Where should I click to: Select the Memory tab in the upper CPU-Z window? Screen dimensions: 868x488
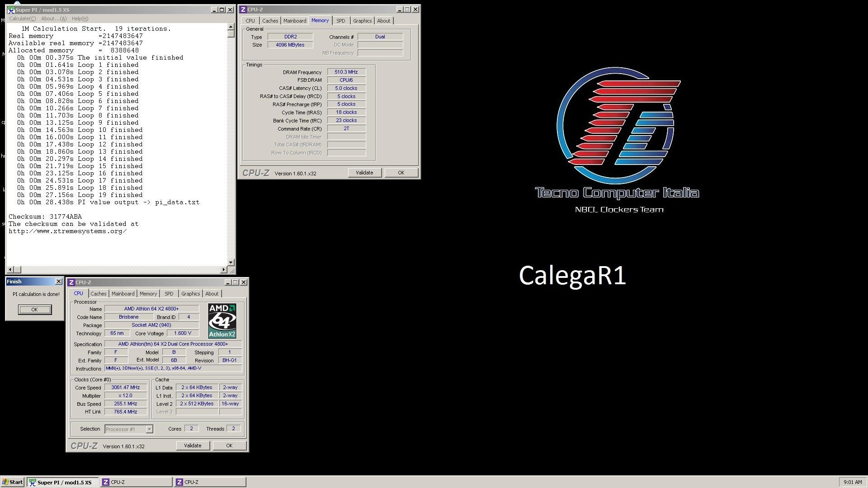coord(320,20)
